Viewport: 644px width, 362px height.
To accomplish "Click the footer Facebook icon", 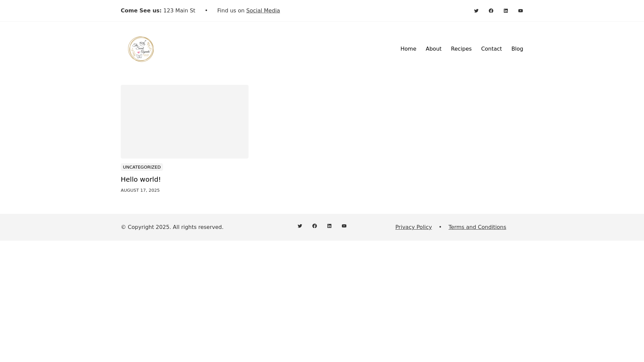I will pyautogui.click(x=315, y=226).
